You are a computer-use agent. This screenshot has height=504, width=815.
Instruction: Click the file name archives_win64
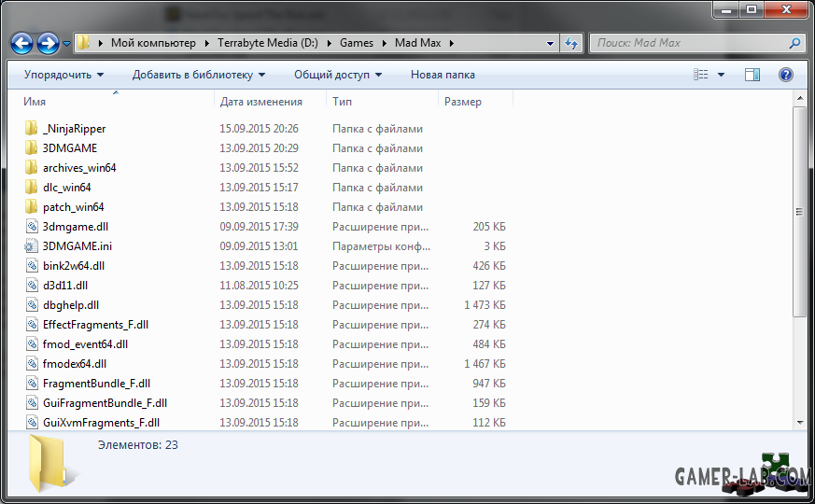click(79, 168)
